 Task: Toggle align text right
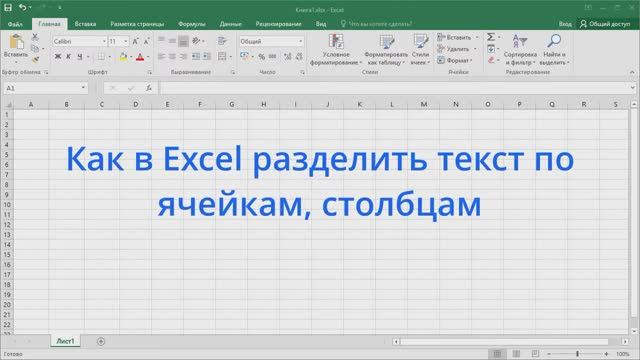[184, 56]
